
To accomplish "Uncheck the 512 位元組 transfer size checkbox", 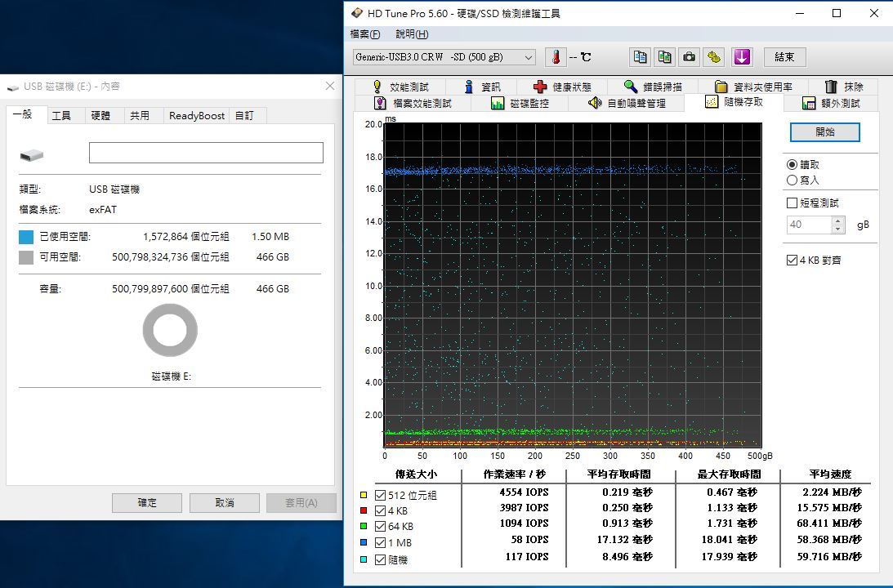I will click(x=380, y=495).
